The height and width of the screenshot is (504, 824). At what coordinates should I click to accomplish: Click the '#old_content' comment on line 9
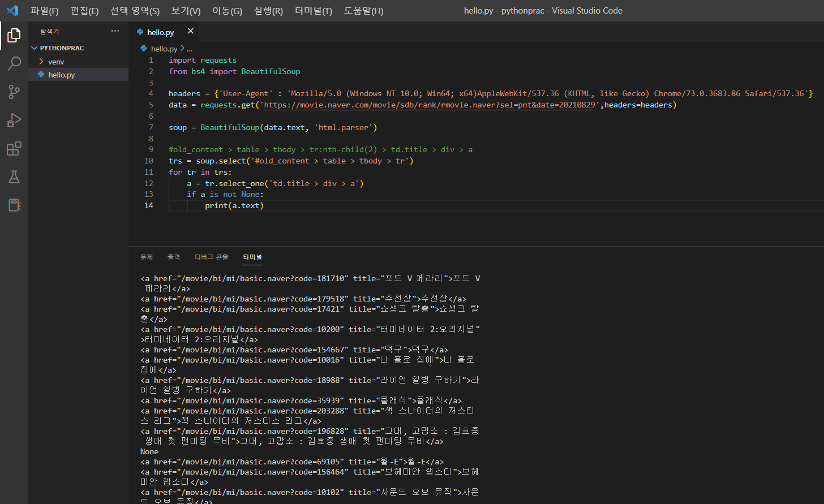[320, 150]
